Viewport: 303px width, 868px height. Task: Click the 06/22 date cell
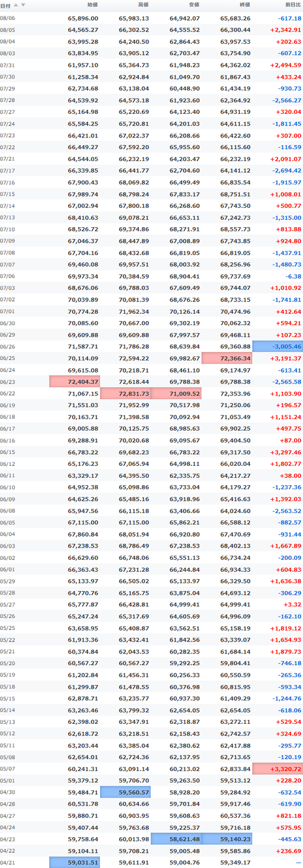[x=7, y=393]
